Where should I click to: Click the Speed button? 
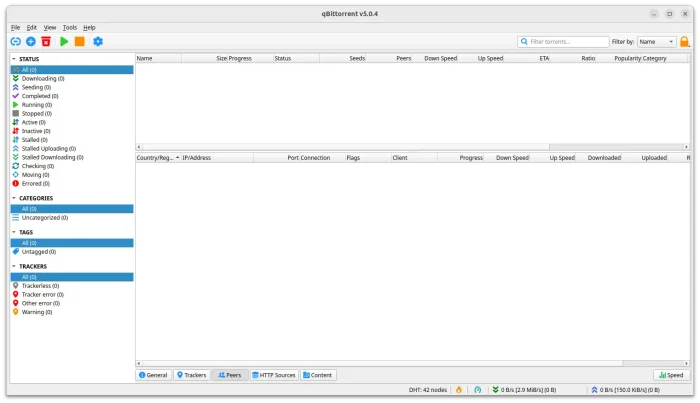coord(671,375)
